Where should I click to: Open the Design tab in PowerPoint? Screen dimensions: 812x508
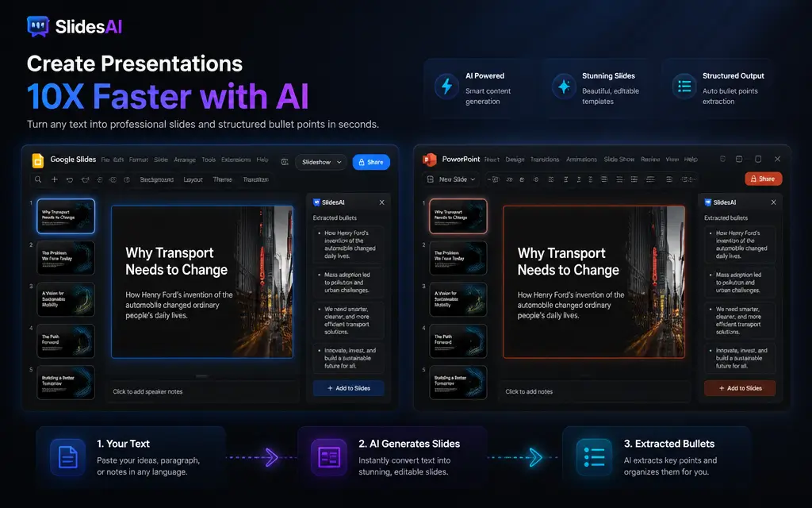coord(515,160)
